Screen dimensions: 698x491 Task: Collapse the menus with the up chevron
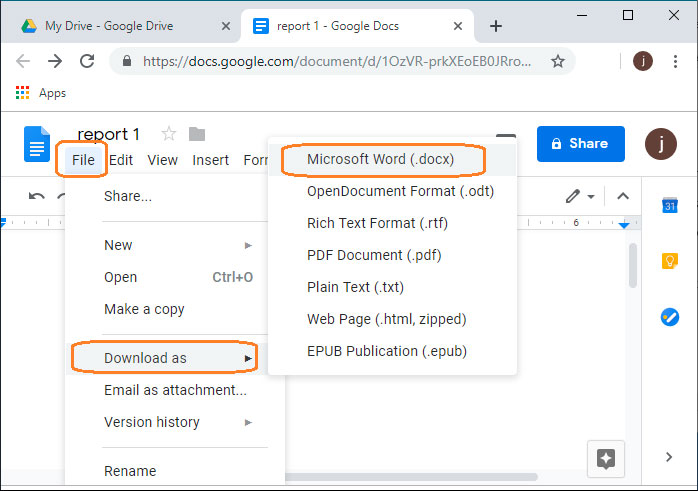623,196
